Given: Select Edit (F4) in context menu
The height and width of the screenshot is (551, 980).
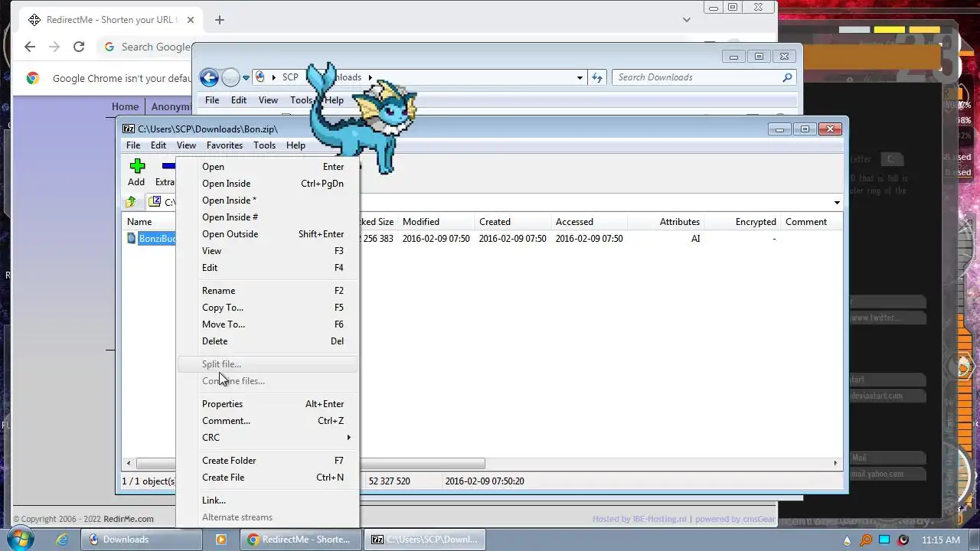Looking at the screenshot, I should point(268,268).
